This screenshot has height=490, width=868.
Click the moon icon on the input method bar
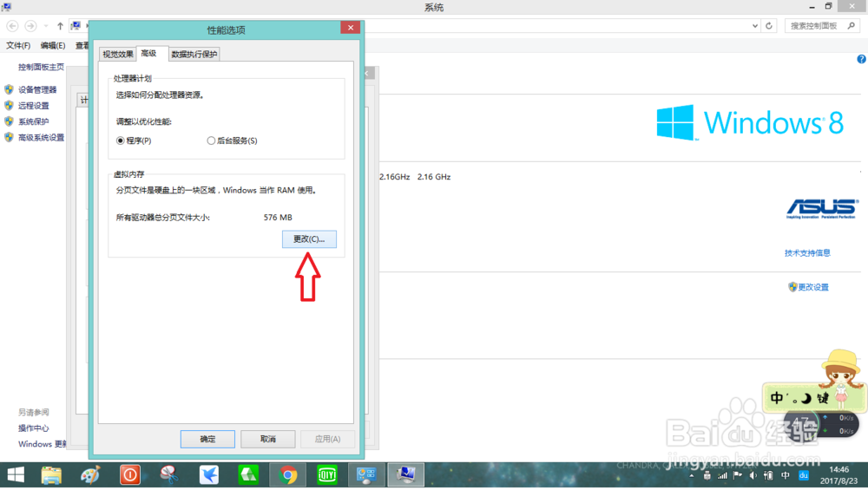click(806, 398)
